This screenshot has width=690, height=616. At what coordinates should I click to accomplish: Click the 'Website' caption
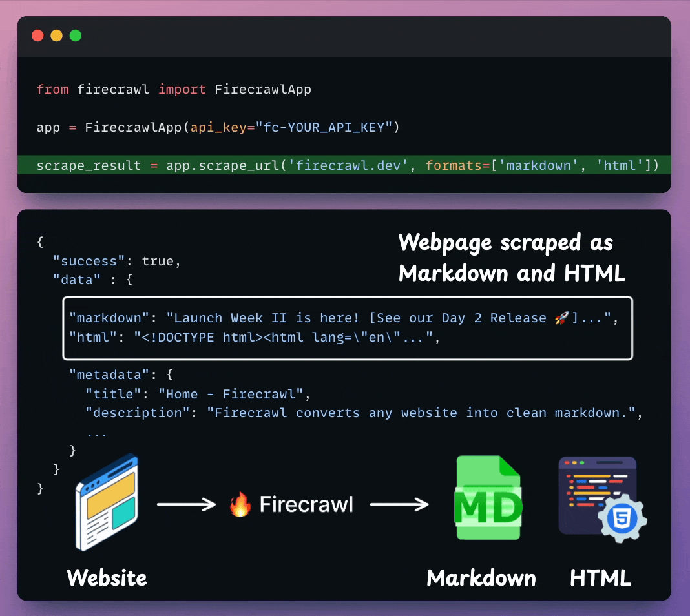[x=107, y=578]
